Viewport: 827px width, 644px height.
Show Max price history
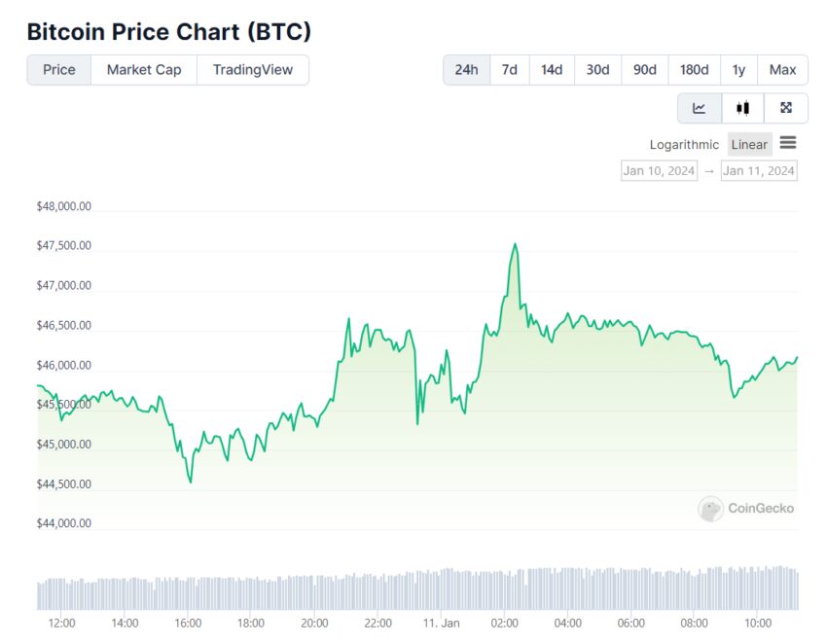pyautogui.click(x=782, y=70)
